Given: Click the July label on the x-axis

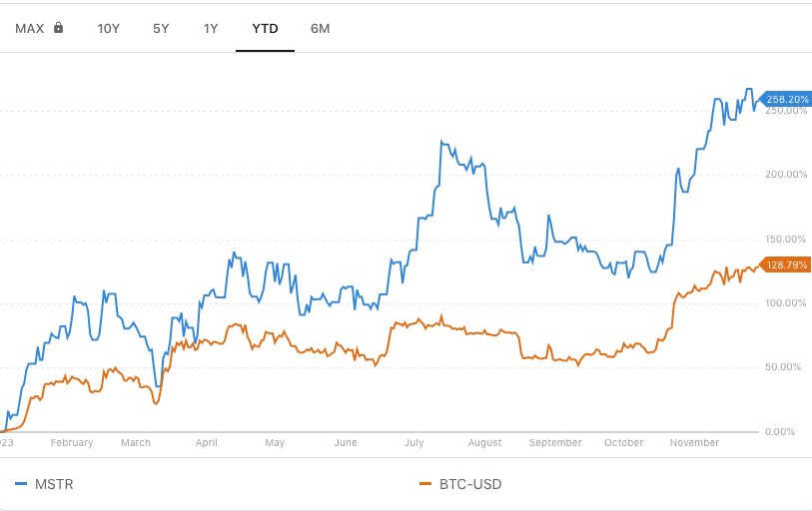Looking at the screenshot, I should [413, 443].
